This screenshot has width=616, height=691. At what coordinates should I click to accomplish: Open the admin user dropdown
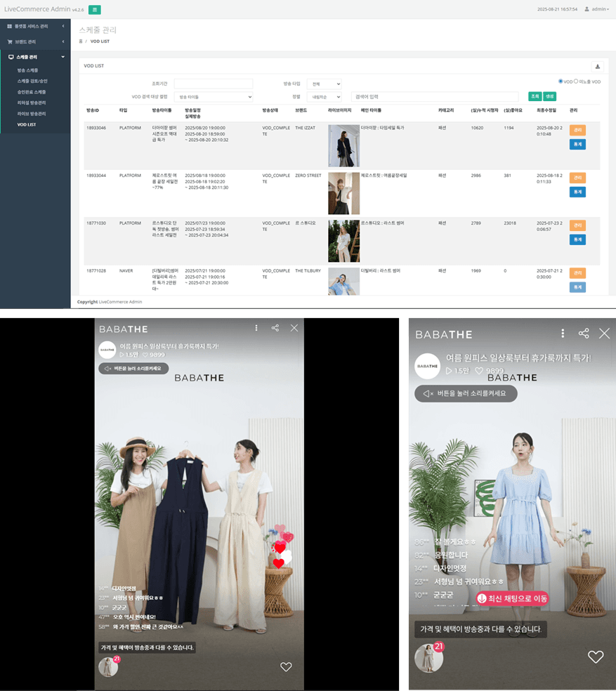point(597,9)
